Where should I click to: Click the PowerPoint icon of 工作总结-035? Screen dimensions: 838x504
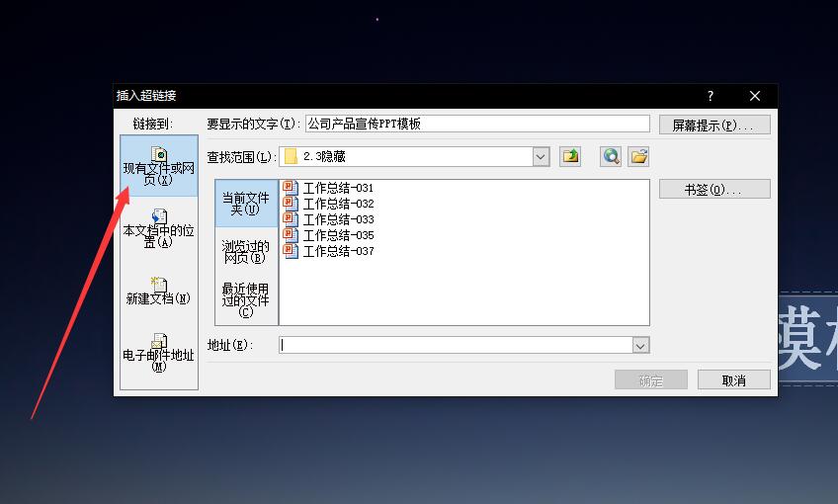coord(291,235)
